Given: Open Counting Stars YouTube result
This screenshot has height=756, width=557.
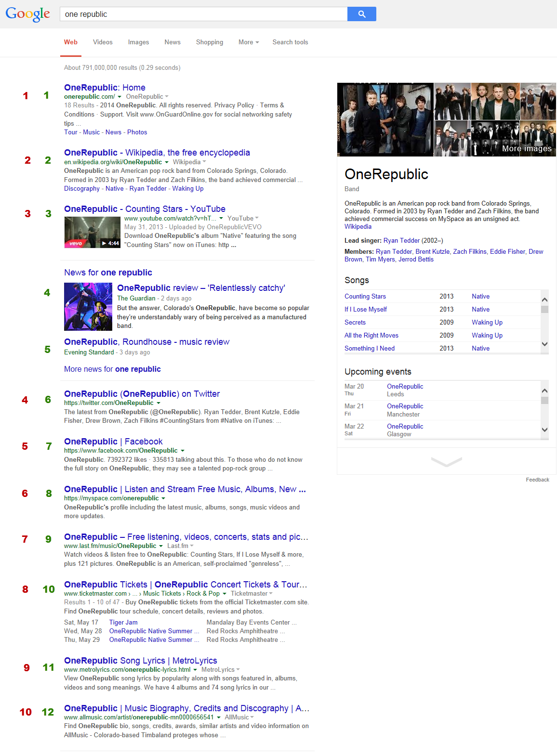Looking at the screenshot, I should [x=145, y=209].
